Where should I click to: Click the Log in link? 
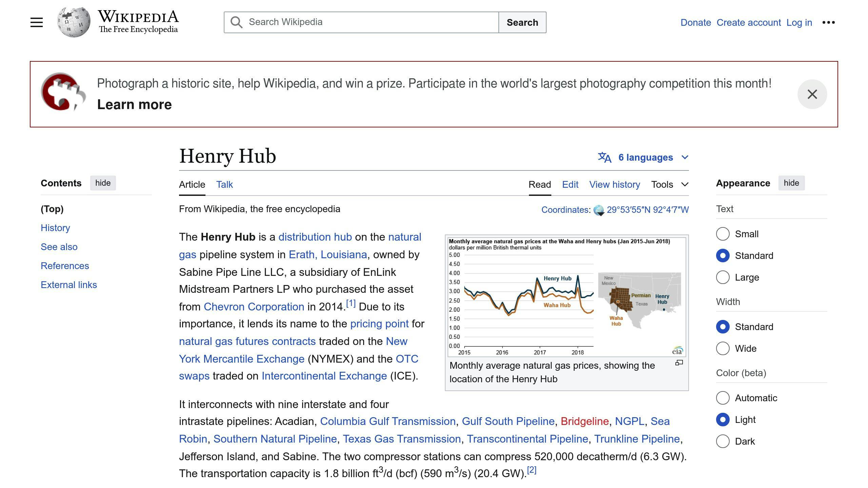(x=799, y=22)
